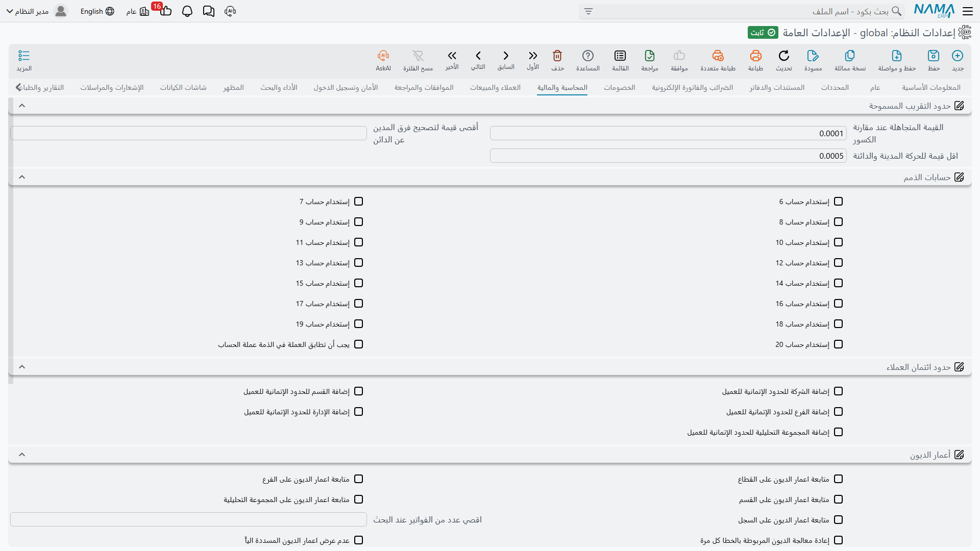Check إستخدام حساب 7 checkbox
Screen dimensions: 980x551
[x=358, y=202]
